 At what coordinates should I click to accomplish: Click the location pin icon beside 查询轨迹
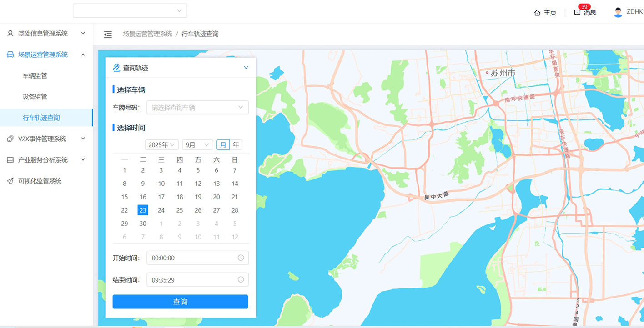tap(116, 68)
